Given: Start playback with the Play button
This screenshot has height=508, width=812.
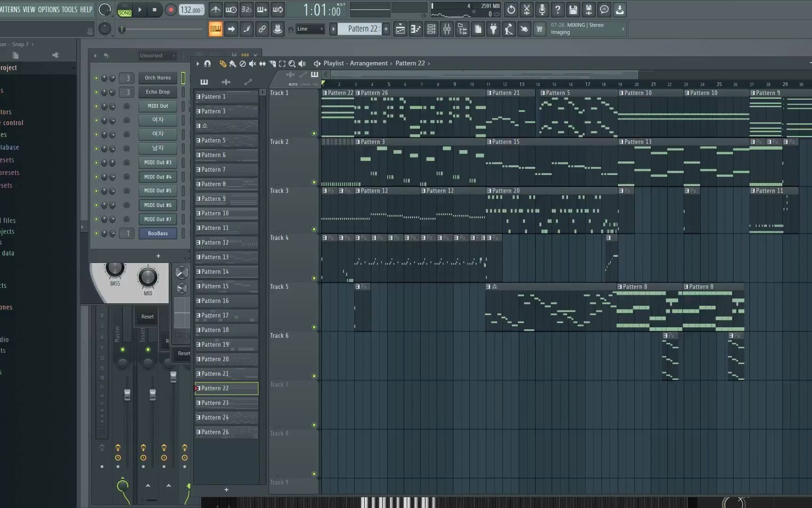Looking at the screenshot, I should pos(140,10).
